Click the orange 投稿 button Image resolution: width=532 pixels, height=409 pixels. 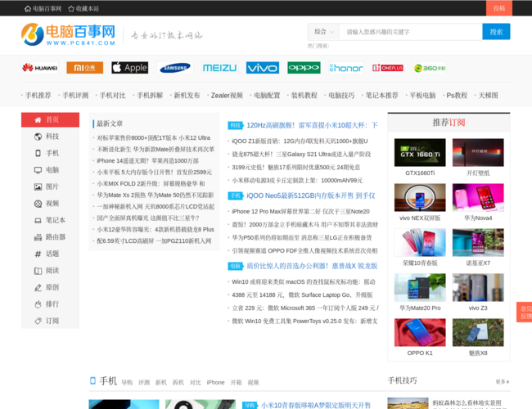click(x=499, y=8)
